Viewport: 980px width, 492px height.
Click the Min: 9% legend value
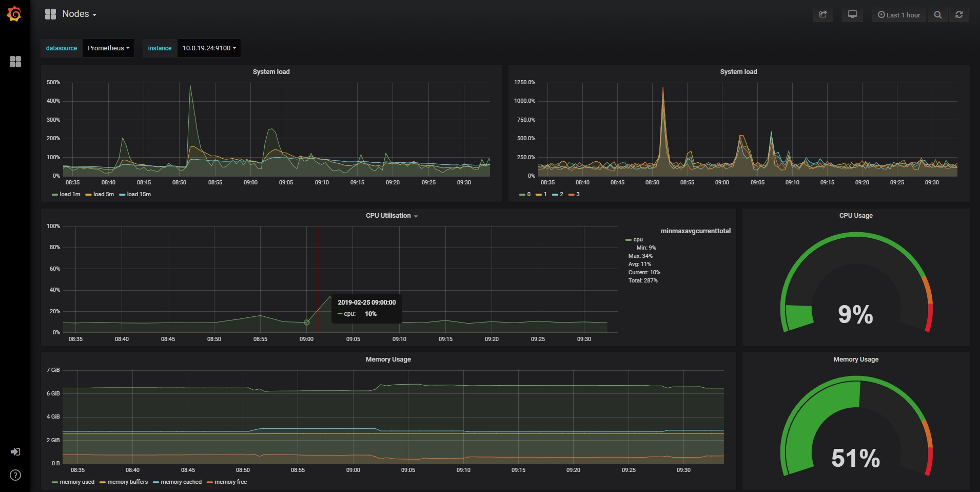coord(646,248)
